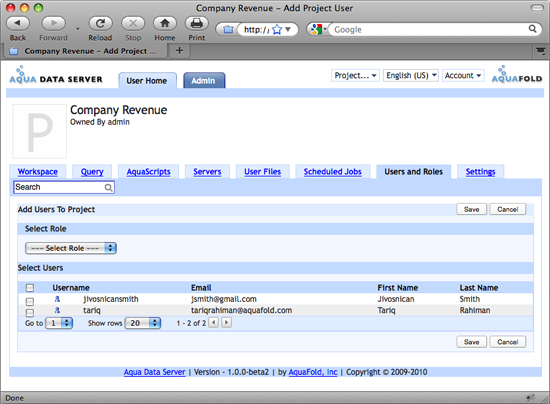Click the Home house icon
Image resolution: width=550 pixels, height=404 pixels.
tap(165, 23)
